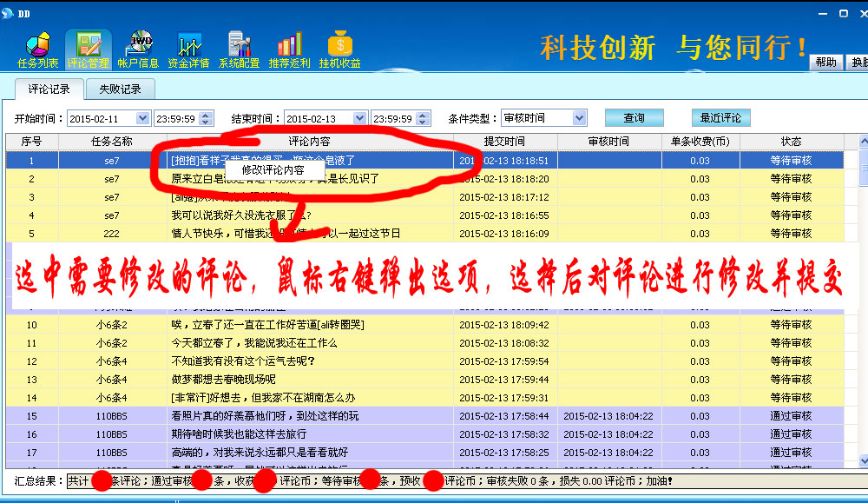Screen dimensions: 868x503
Task: Sort by the 单条收费(币) column header
Action: (x=700, y=142)
